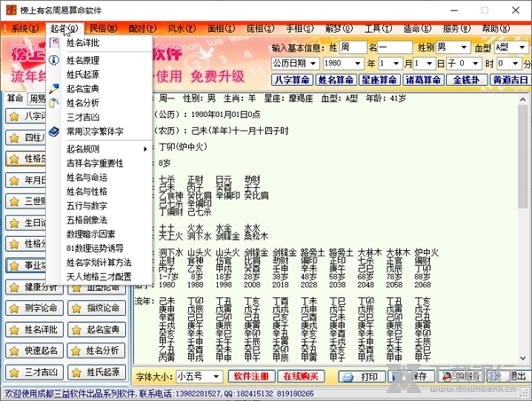Open the month dropdown before 月
532x401 pixels.
coord(396,63)
